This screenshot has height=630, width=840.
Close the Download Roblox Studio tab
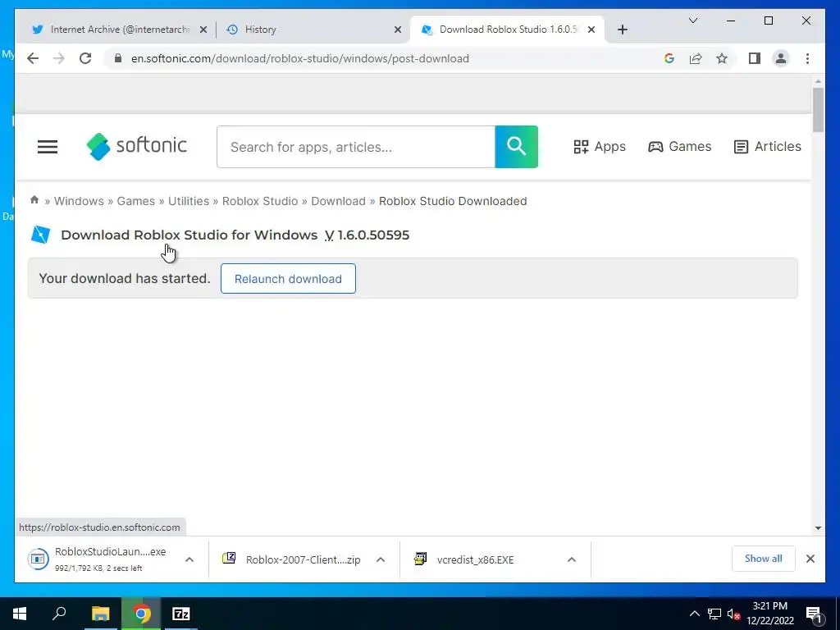pyautogui.click(x=591, y=30)
